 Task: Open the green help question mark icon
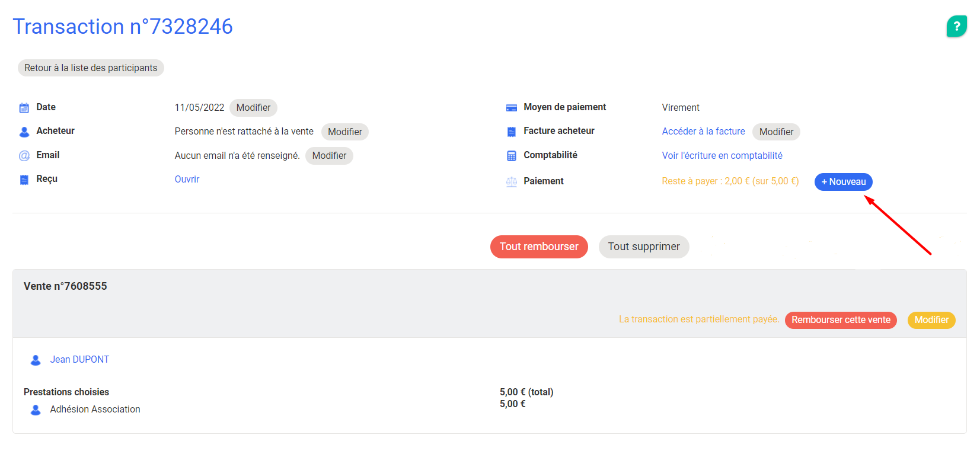click(956, 26)
